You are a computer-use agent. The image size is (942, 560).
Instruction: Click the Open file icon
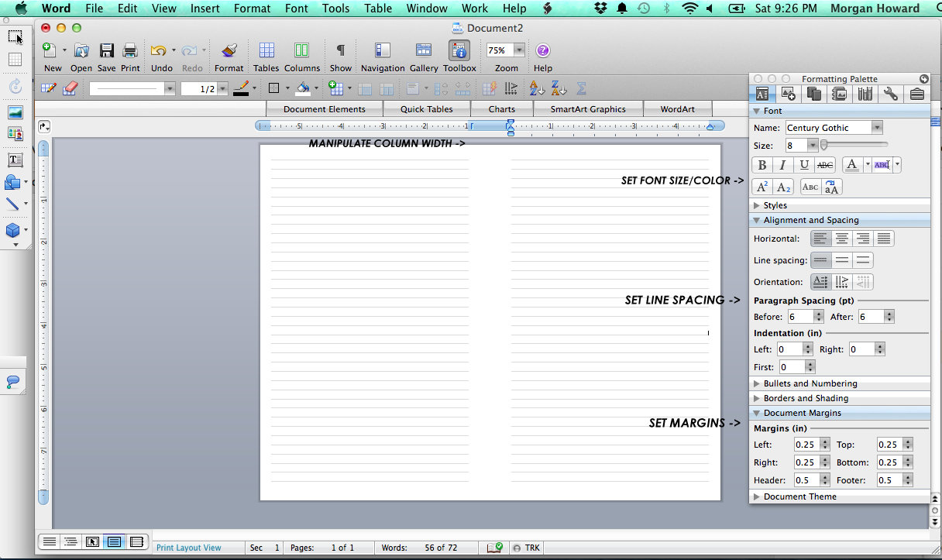pos(81,50)
